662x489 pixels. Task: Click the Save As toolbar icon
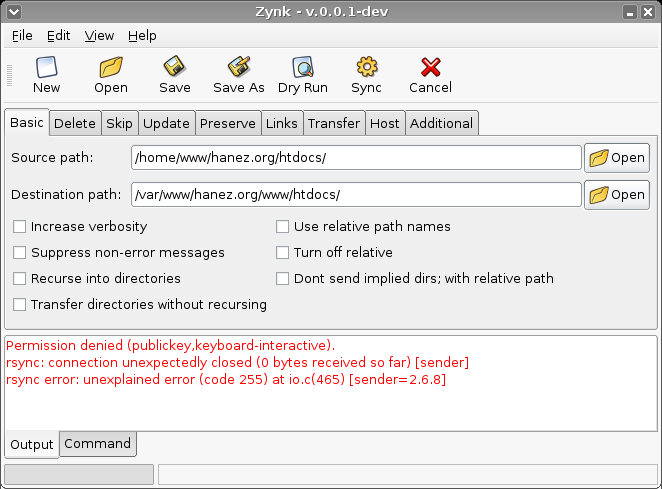point(239,67)
